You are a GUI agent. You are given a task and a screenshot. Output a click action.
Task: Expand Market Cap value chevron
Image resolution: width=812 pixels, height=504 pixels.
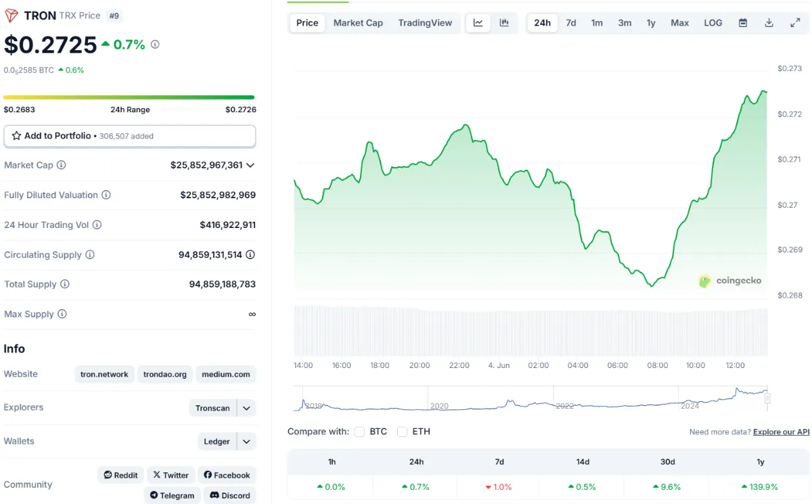point(250,165)
